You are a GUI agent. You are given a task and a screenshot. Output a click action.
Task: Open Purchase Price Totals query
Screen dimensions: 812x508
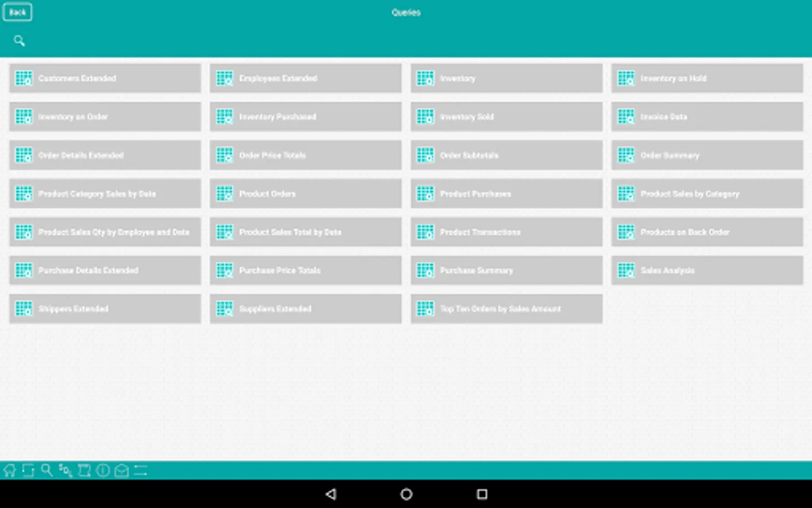pyautogui.click(x=306, y=270)
